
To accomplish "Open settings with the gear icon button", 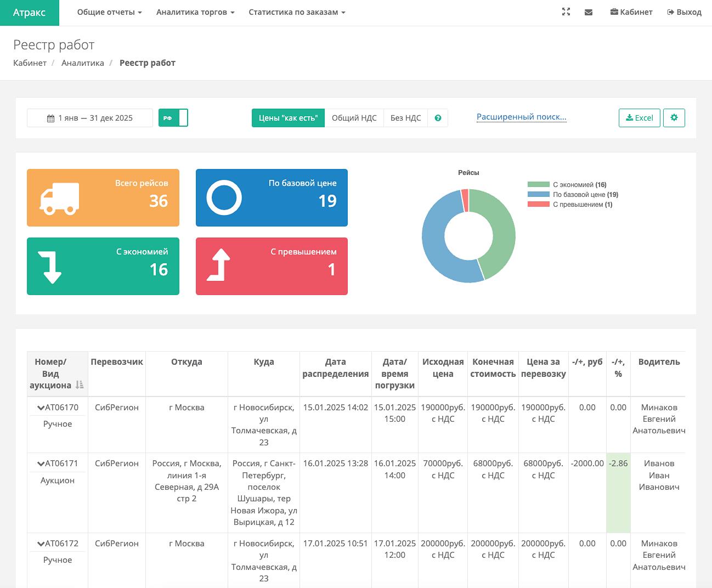I will point(674,118).
